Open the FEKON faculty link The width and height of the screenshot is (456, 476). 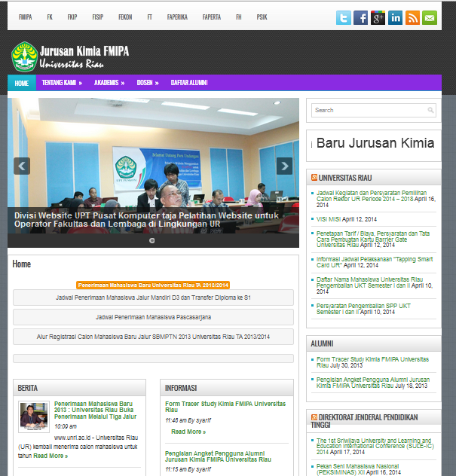[x=125, y=17]
